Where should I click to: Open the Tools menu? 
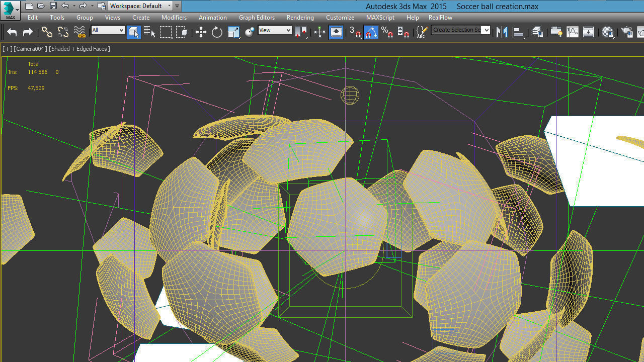pyautogui.click(x=57, y=17)
